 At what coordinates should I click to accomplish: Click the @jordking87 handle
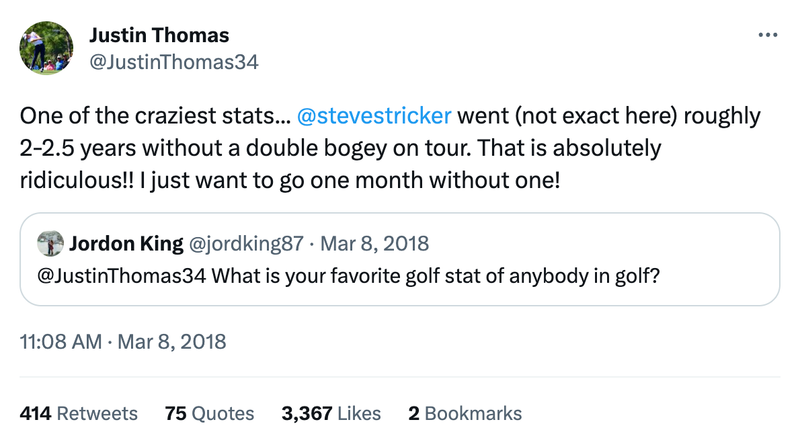coord(246,243)
